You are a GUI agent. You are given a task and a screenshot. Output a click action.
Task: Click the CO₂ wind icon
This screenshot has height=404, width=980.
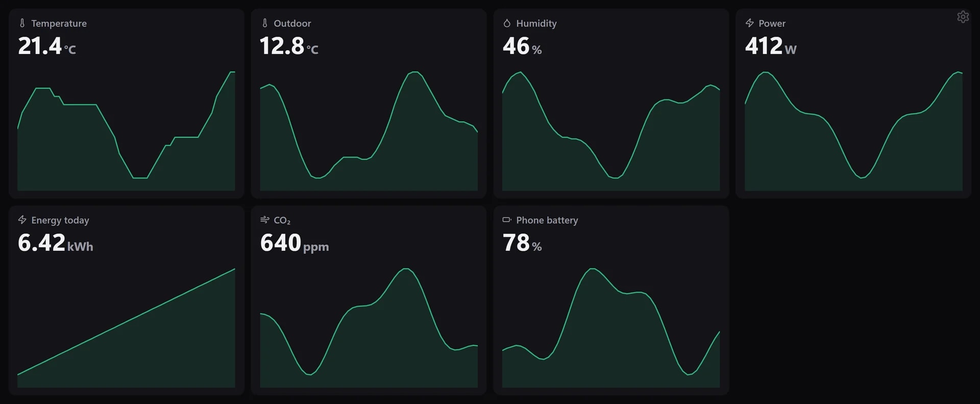pos(264,220)
